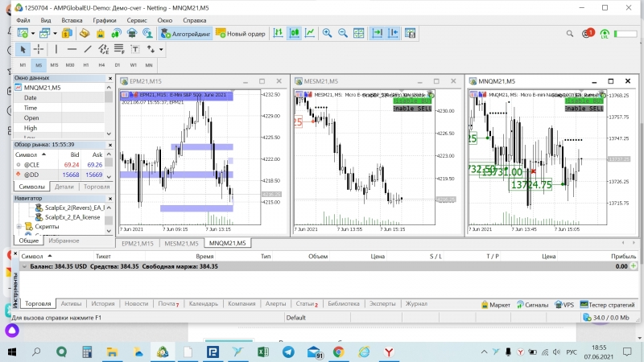Click Market Watch scroll up arrow
The width and height of the screenshot is (644, 362).
click(x=109, y=154)
